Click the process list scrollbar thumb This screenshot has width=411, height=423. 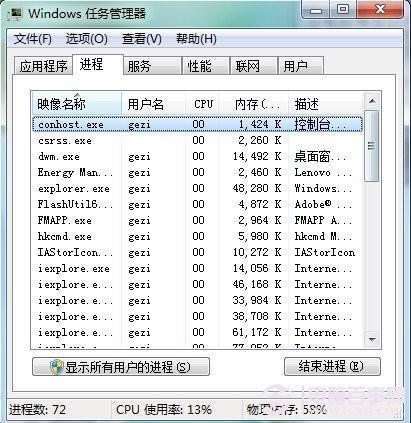point(372,146)
